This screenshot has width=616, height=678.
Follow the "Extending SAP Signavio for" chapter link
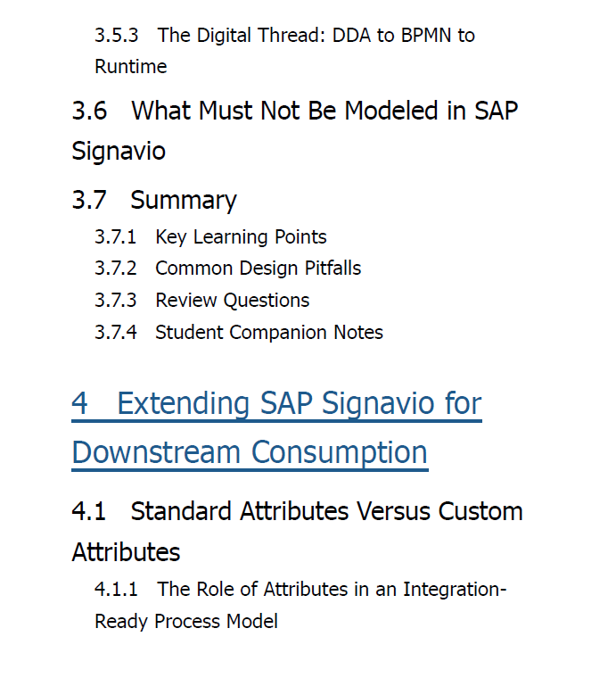pos(276,404)
